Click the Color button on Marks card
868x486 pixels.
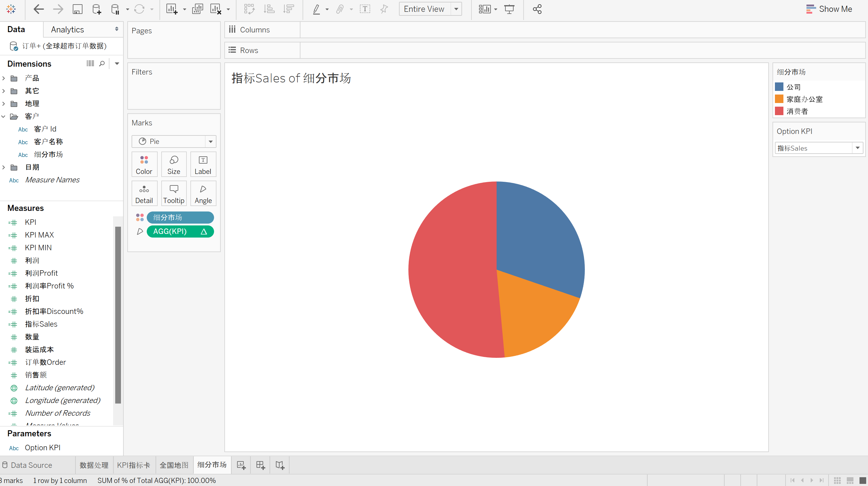coord(144,164)
